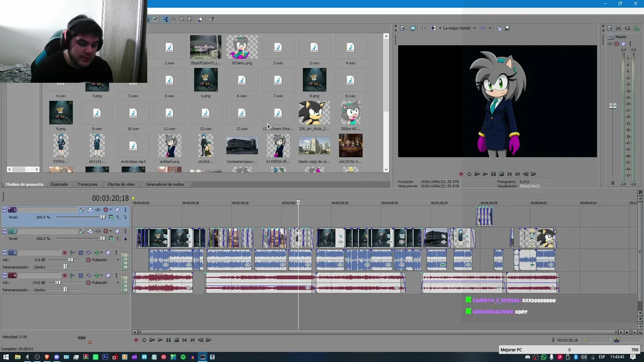Mute the Master bus
The image size is (644, 362).
coord(623,44)
